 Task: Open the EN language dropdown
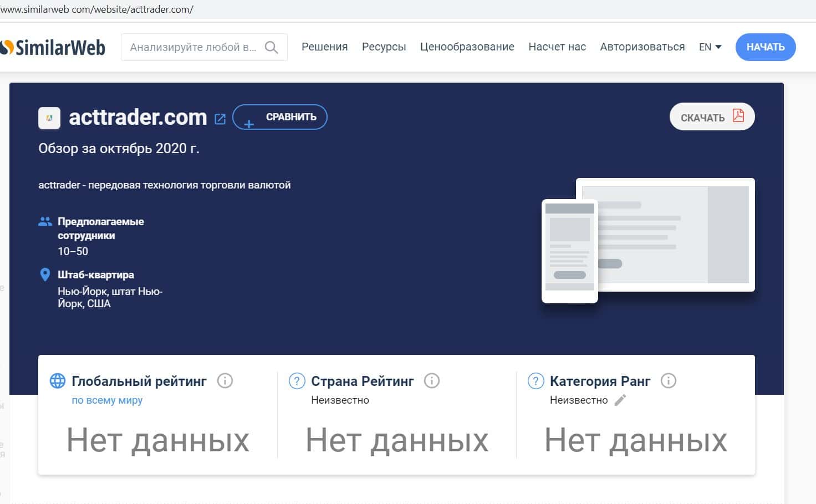(710, 47)
